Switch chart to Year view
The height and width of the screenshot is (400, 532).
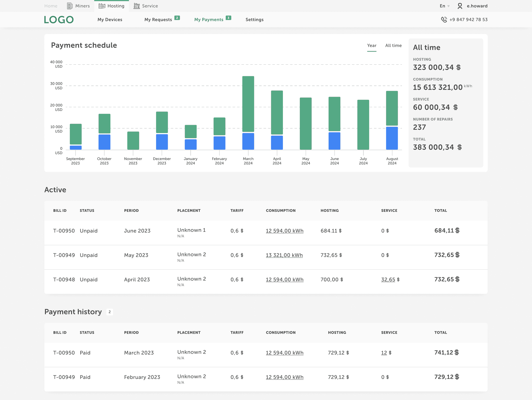pos(371,45)
